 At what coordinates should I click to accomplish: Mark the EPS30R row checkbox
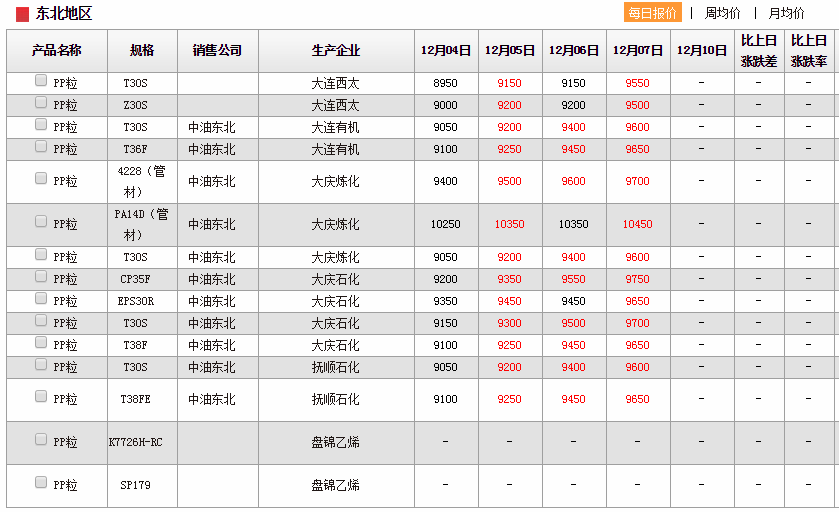(41, 299)
